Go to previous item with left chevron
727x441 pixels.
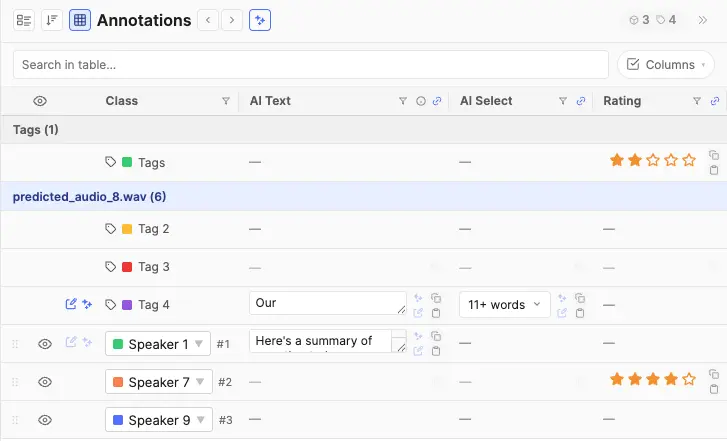tap(208, 20)
